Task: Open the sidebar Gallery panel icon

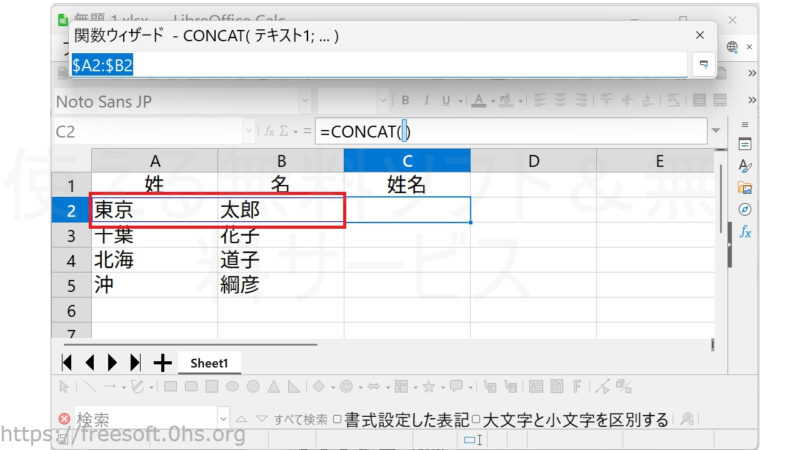Action: click(745, 188)
